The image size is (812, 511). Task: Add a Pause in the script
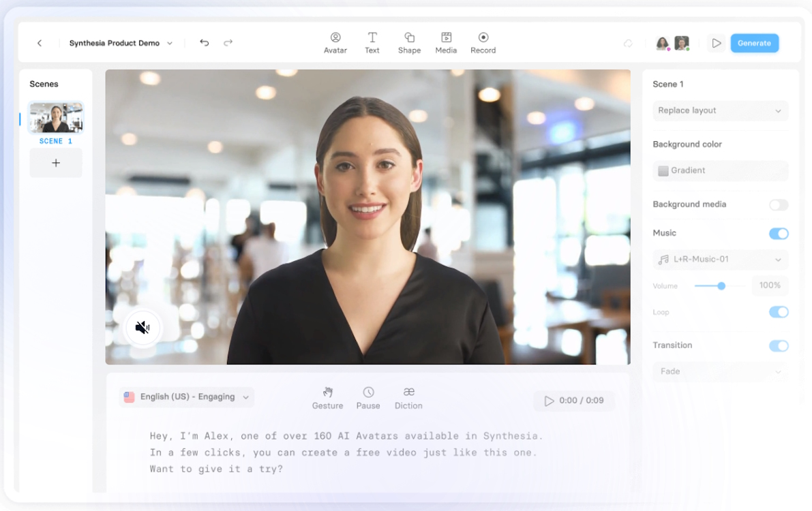[368, 397]
